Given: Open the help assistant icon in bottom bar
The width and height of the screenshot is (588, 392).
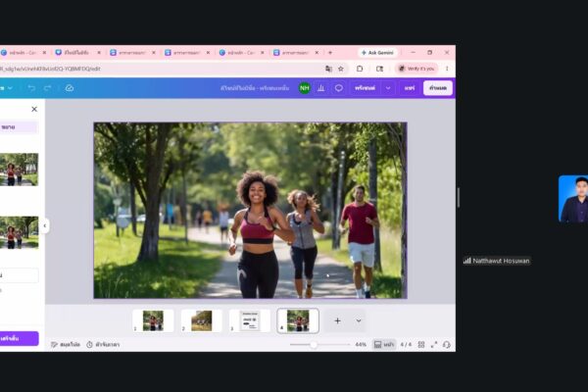Looking at the screenshot, I should [446, 344].
